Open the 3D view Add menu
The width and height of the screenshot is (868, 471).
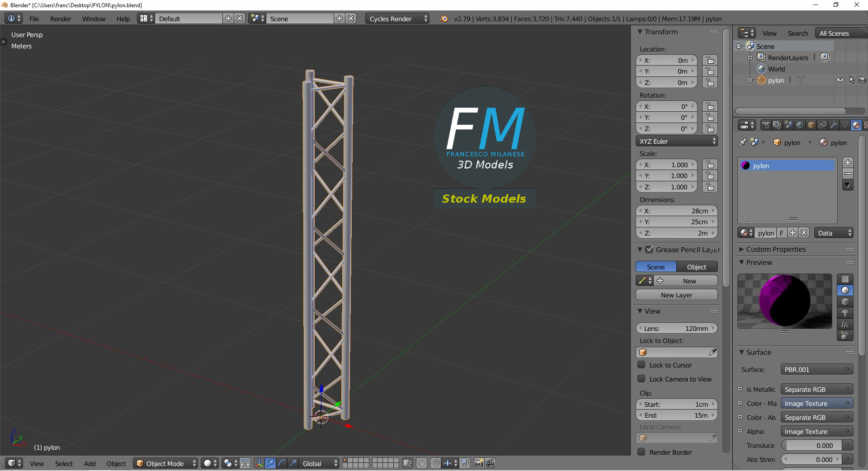[x=90, y=463]
